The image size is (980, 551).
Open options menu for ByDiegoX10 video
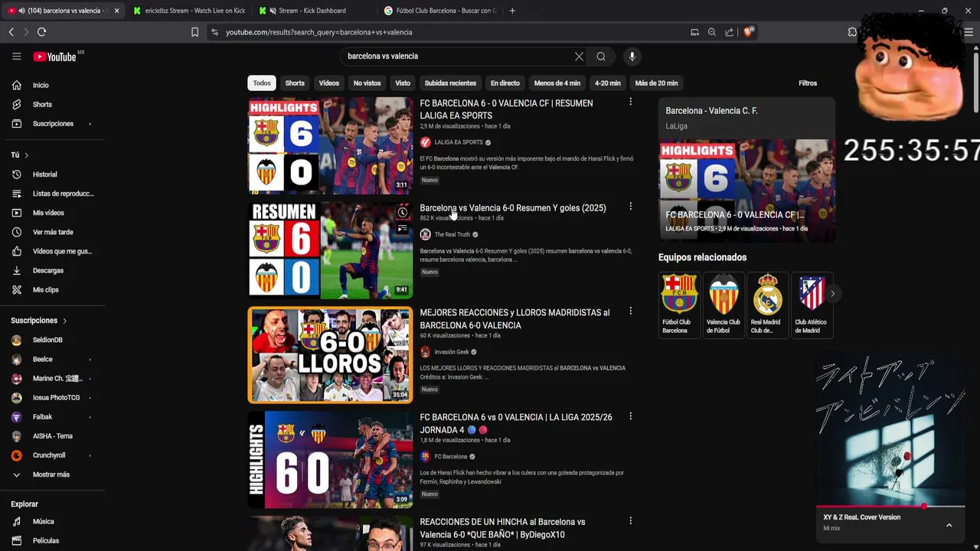coord(630,521)
